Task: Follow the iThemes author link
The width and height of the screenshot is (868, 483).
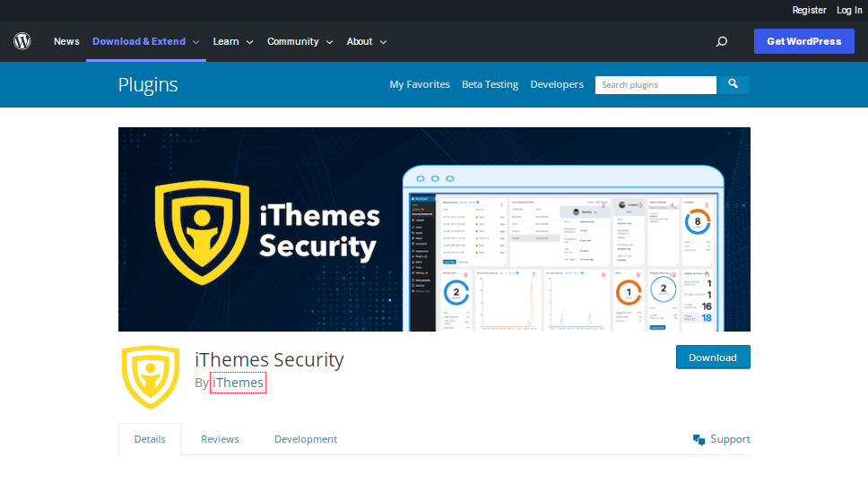Action: tap(238, 383)
